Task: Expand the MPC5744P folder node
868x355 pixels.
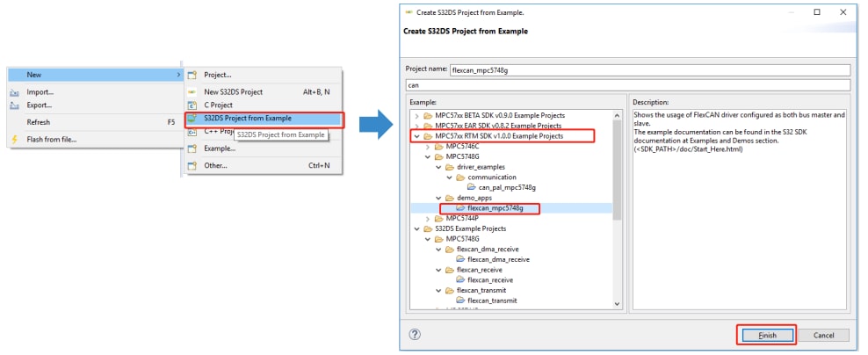Action: (x=427, y=218)
